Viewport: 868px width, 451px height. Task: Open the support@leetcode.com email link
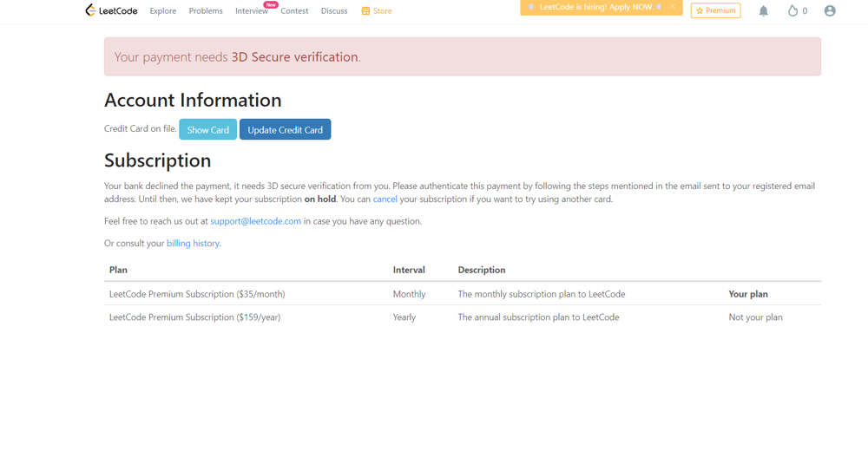click(255, 221)
